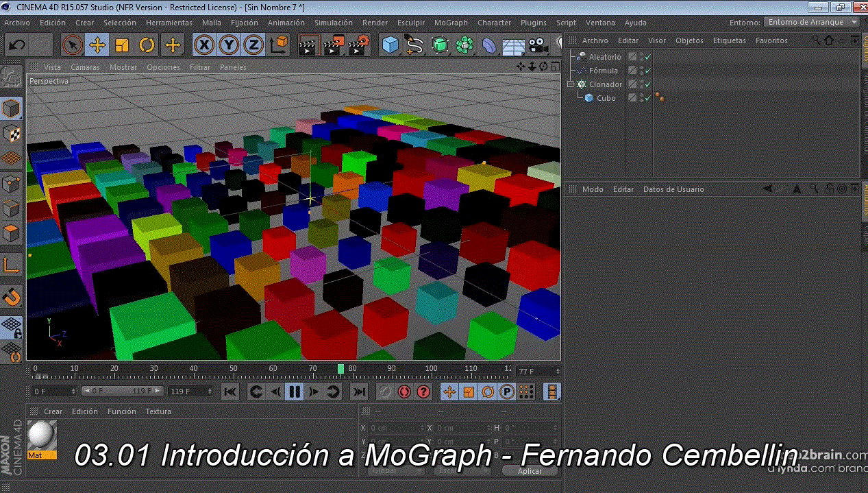The image size is (868, 493).
Task: Toggle Clonador visibility dots
Action: tap(641, 84)
